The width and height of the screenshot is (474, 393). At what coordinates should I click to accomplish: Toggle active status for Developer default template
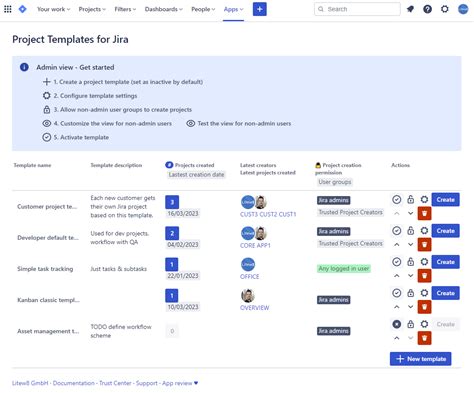[397, 231]
